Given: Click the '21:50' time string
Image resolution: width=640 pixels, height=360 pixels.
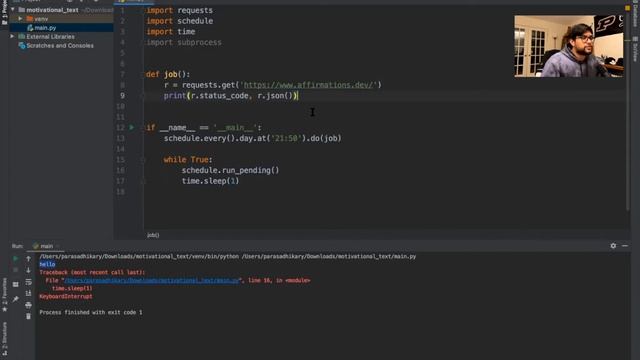Looking at the screenshot, I should click(x=286, y=138).
